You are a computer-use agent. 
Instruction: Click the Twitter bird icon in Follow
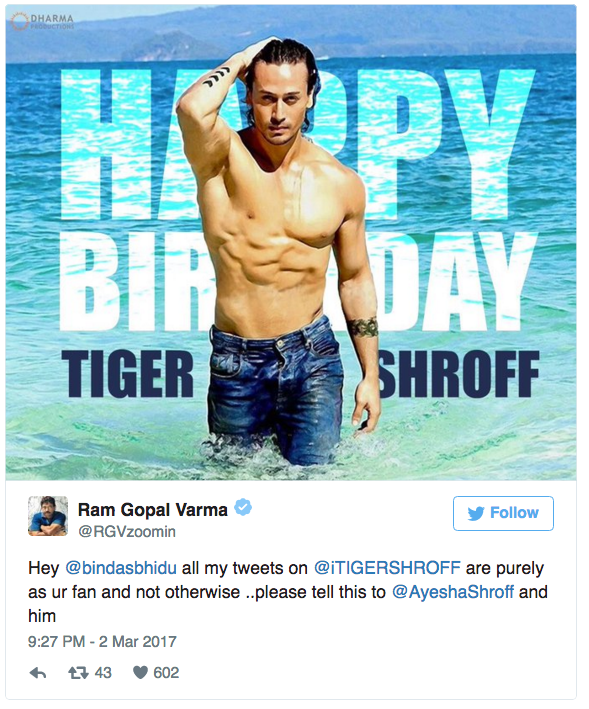476,514
